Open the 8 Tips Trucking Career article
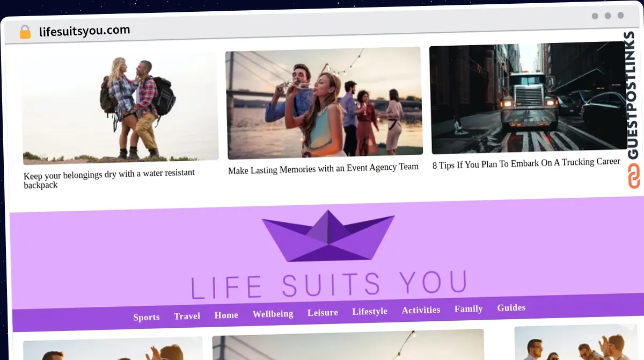 tap(526, 163)
